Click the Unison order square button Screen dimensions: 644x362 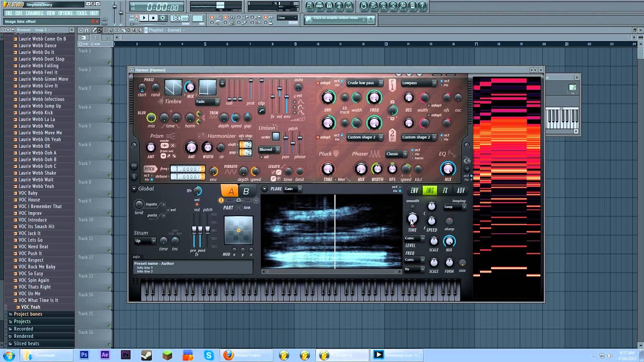276,136
